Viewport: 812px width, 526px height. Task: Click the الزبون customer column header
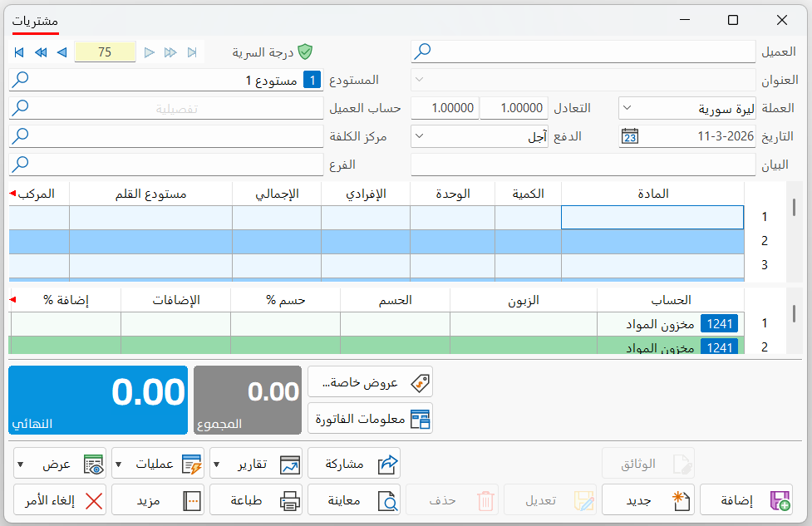pyautogui.click(x=524, y=300)
